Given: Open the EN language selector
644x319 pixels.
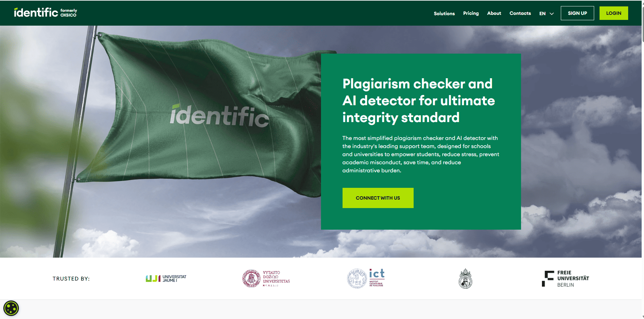Looking at the screenshot, I should coord(542,13).
